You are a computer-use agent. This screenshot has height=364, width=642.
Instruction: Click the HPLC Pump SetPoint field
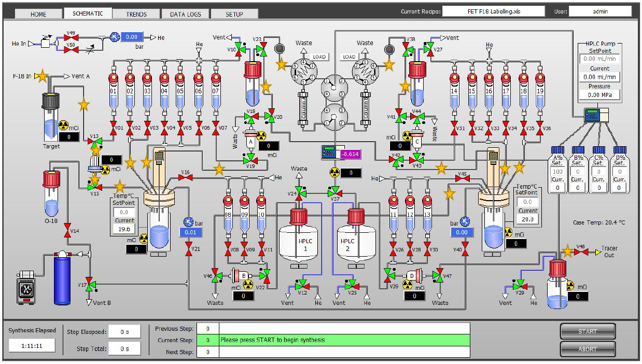tap(599, 59)
